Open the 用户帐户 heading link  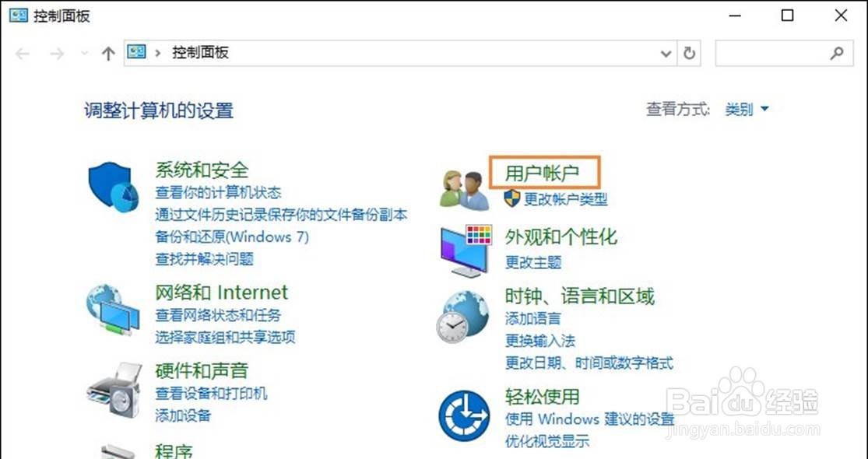click(542, 173)
